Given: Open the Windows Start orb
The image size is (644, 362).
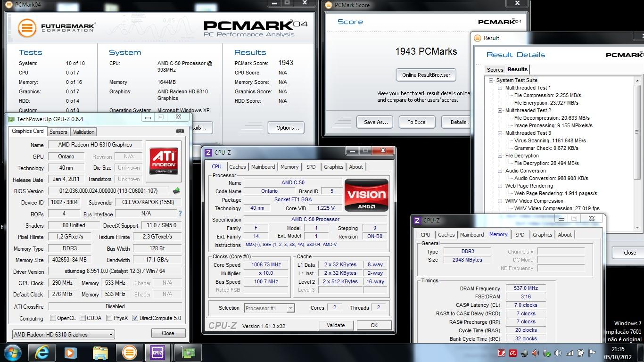Looking at the screenshot, I should (x=12, y=353).
